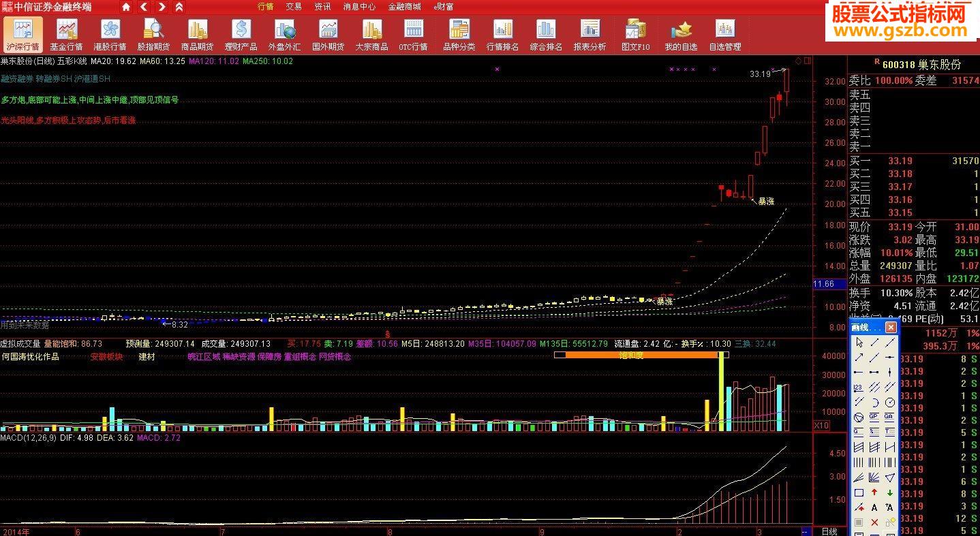The image size is (980, 536).
Task: Click the orange 饱和度 bar
Action: [x=641, y=355]
